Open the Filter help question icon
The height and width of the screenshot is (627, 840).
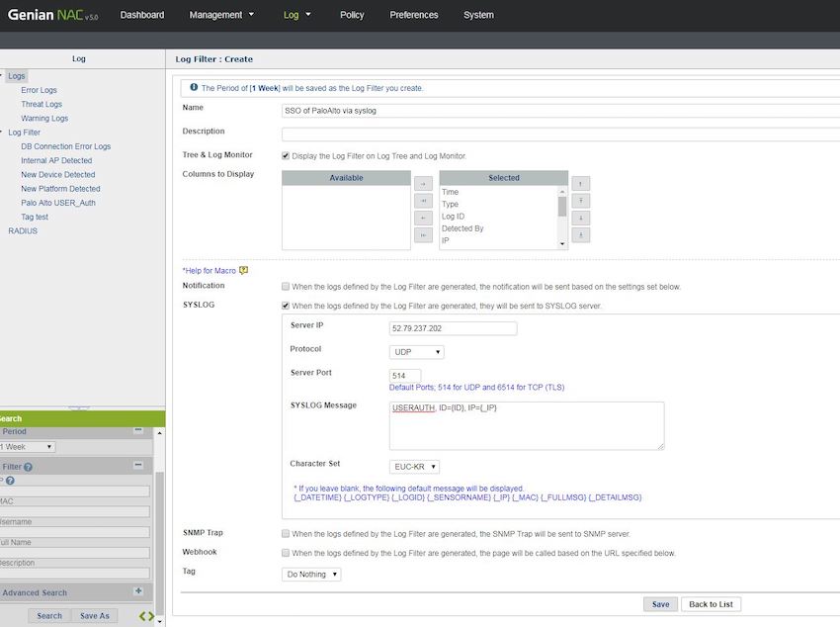pos(28,467)
